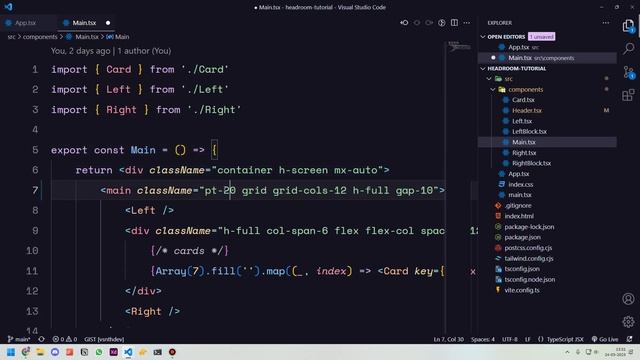Open File Explorer from taskbar
640x360 pixels.
pyautogui.click(x=40, y=352)
